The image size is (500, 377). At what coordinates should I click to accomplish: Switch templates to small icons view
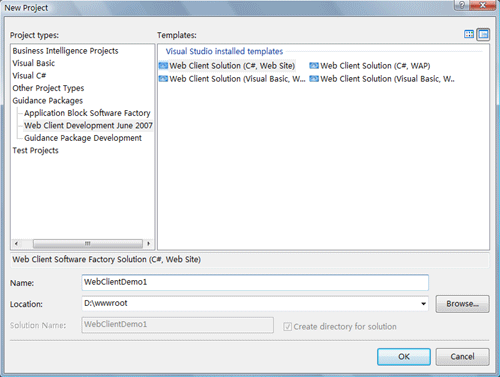tap(483, 34)
